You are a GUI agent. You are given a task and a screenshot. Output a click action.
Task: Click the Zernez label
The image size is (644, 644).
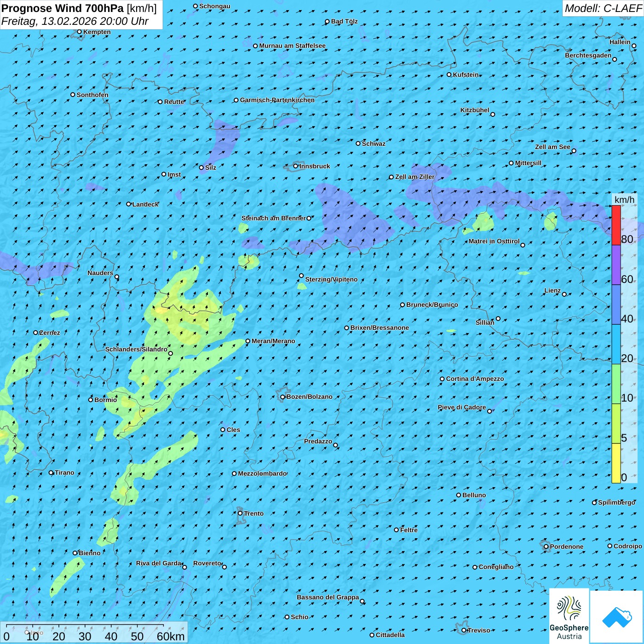click(50, 333)
